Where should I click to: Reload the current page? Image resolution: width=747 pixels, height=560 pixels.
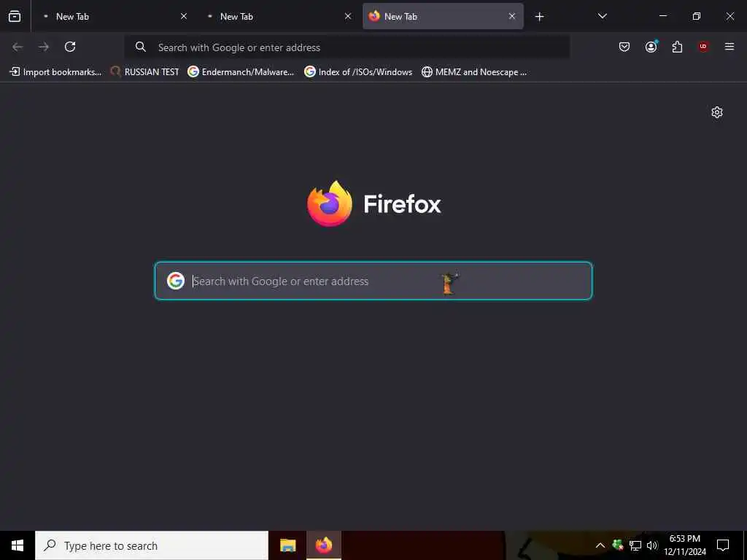tap(70, 47)
